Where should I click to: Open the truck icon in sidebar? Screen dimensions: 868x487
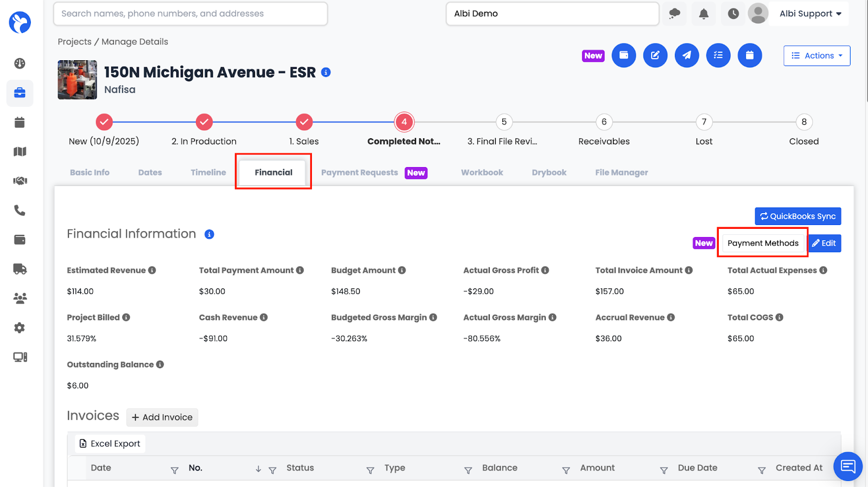click(x=20, y=269)
